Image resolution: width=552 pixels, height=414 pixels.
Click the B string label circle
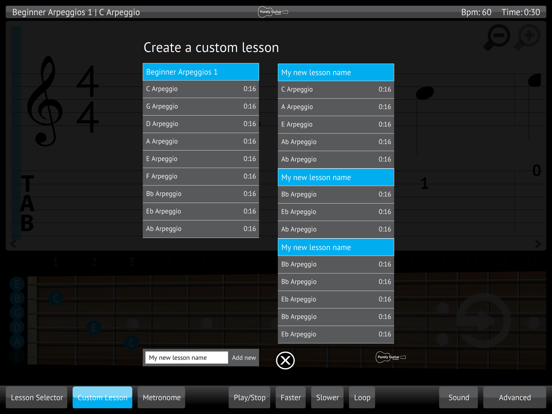pos(17,299)
